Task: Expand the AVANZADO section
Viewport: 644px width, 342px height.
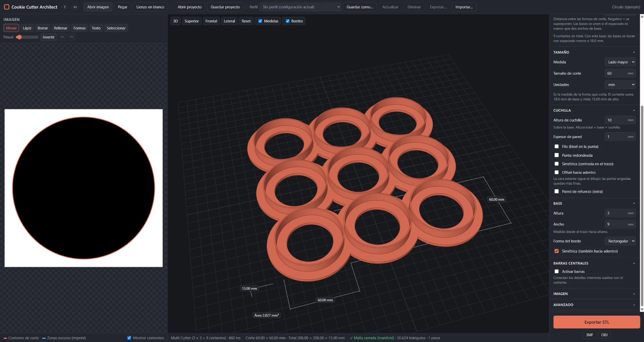Action: click(594, 305)
